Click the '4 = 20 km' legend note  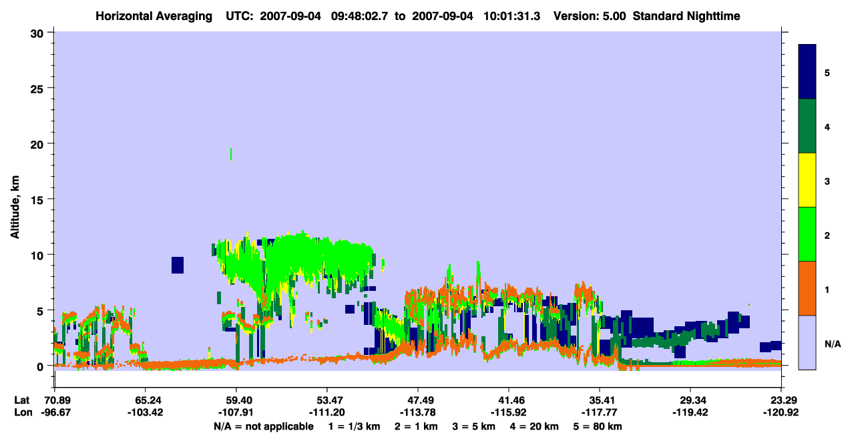click(x=534, y=426)
